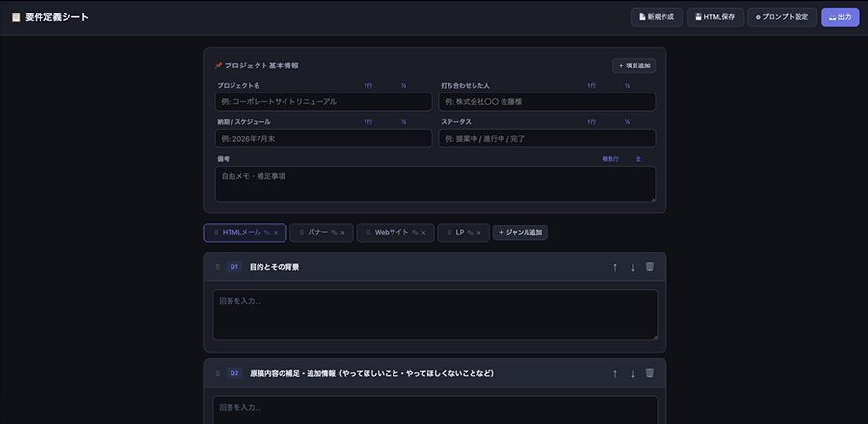Open the Webサイト genre tab
This screenshot has width=868, height=424.
pyautogui.click(x=395, y=233)
